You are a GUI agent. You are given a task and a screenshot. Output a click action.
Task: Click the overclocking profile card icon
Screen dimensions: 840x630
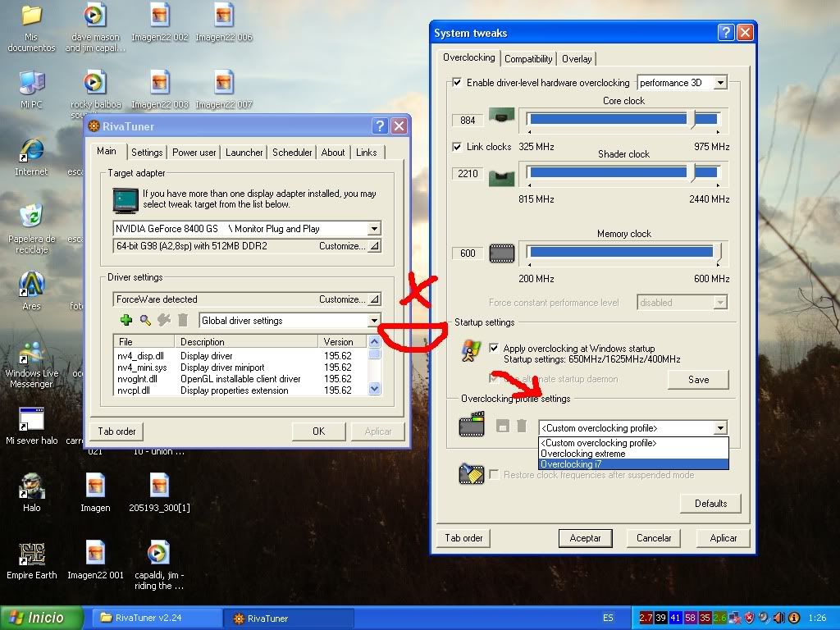pos(472,424)
